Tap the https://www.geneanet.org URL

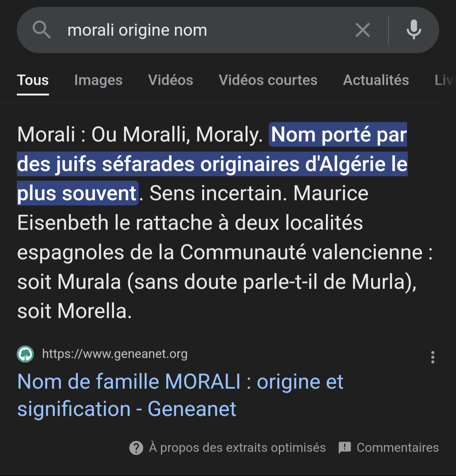pos(115,354)
